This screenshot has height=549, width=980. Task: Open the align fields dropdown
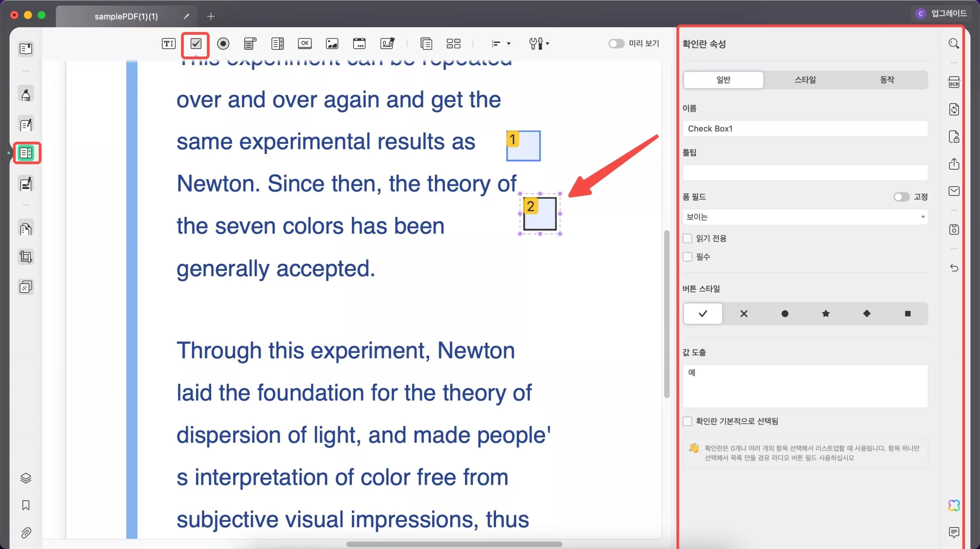[x=501, y=44]
